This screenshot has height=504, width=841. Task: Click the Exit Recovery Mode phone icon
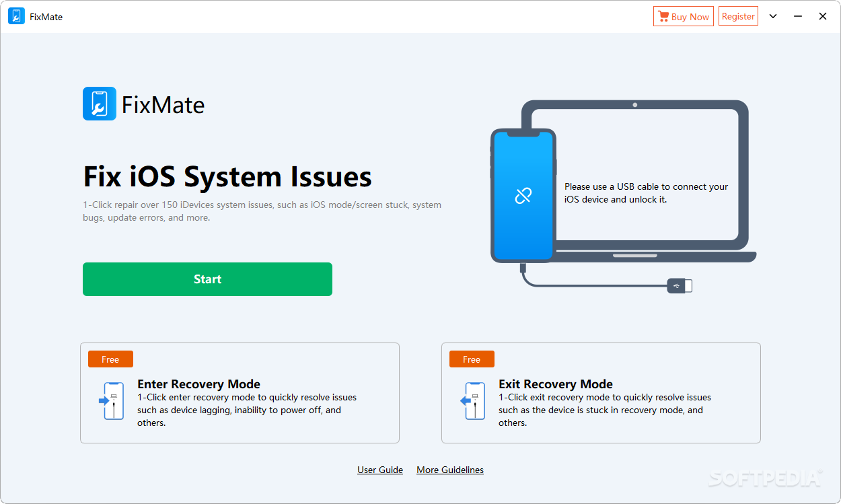(473, 401)
